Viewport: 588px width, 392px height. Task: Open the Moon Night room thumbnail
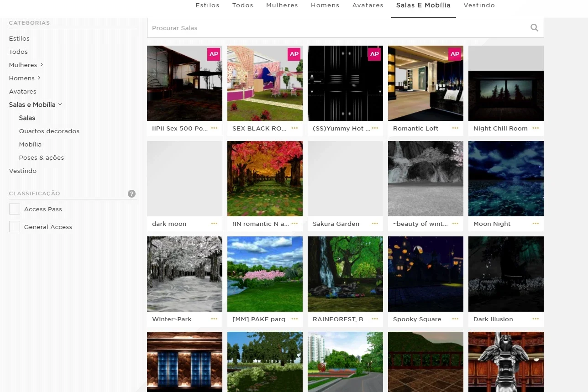(x=506, y=178)
